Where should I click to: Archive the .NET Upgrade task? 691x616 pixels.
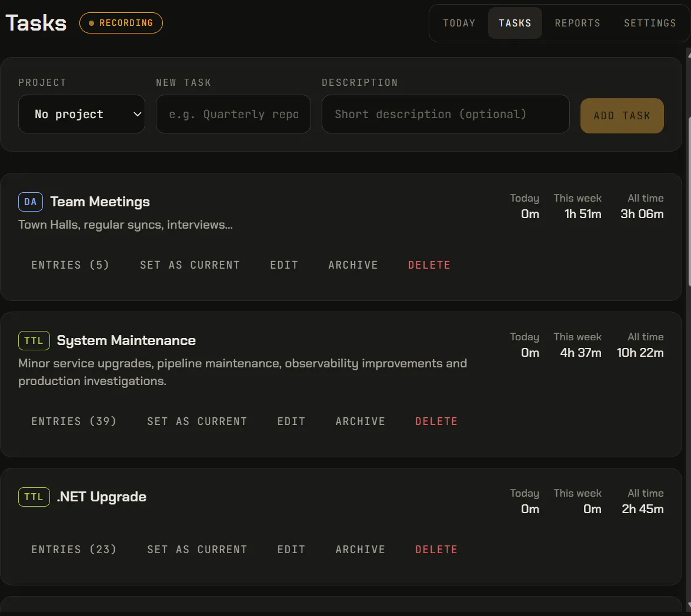click(360, 550)
